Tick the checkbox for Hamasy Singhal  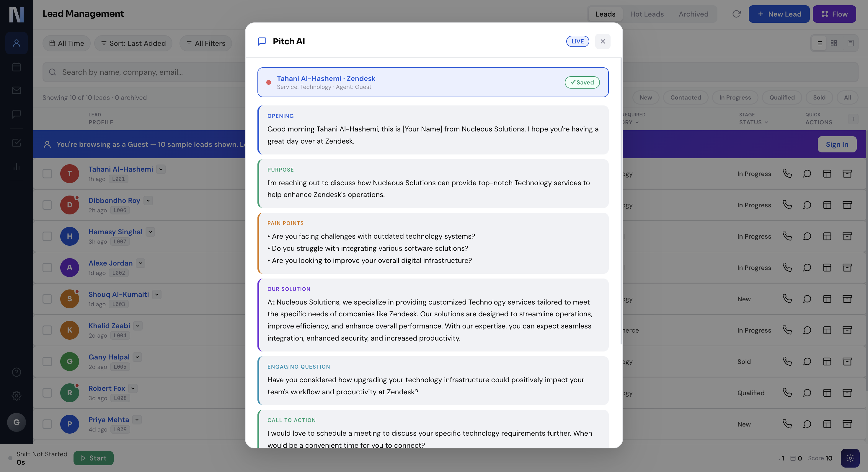47,236
